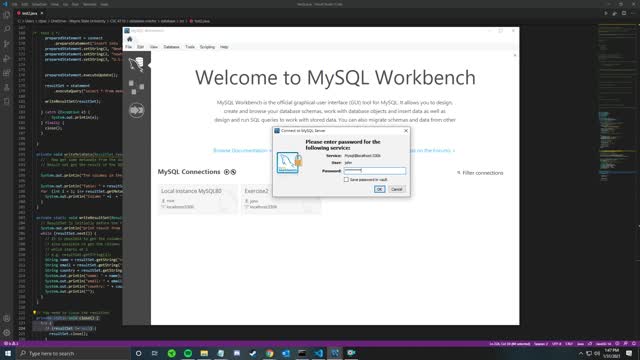Confirm the password dialog with OK
This screenshot has width=640, height=360.
[x=379, y=189]
